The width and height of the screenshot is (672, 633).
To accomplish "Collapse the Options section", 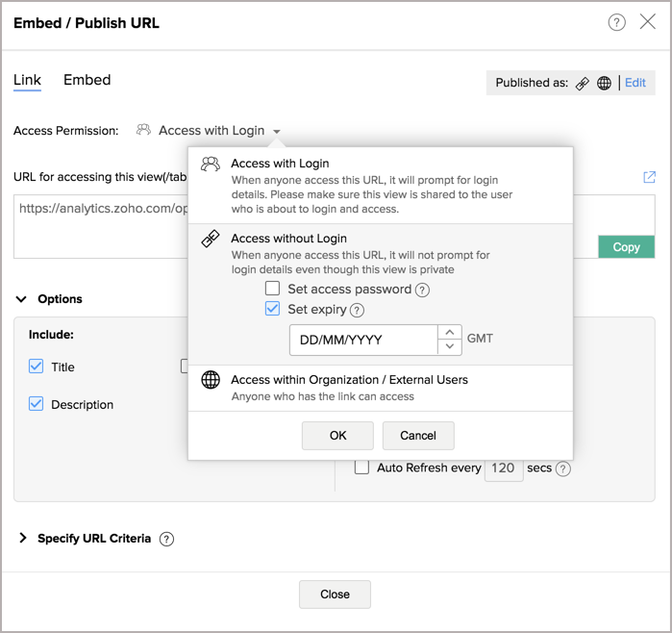I will pos(21,299).
